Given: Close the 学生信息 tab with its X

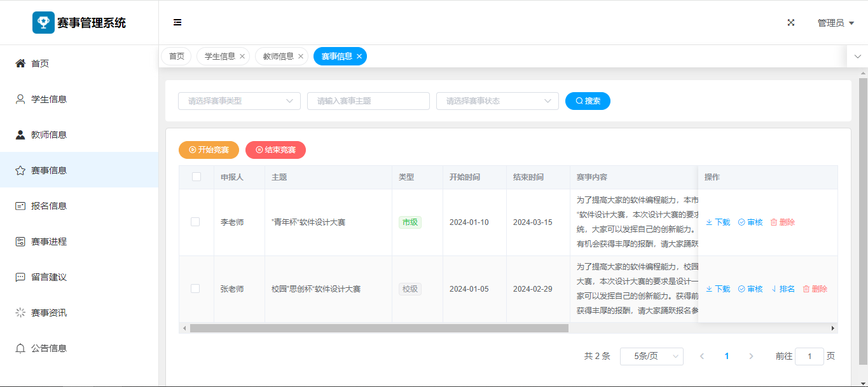Looking at the screenshot, I should (x=242, y=57).
